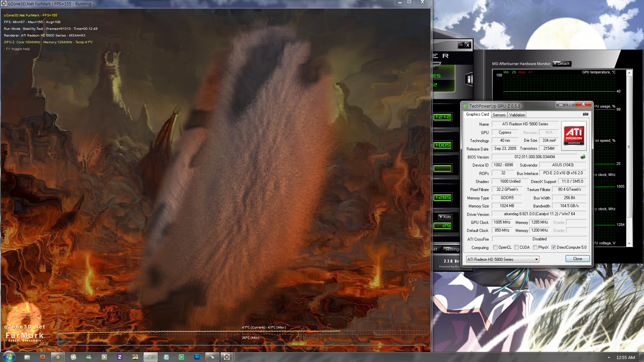Switch to the Validation tab
644x362 pixels.
(517, 115)
